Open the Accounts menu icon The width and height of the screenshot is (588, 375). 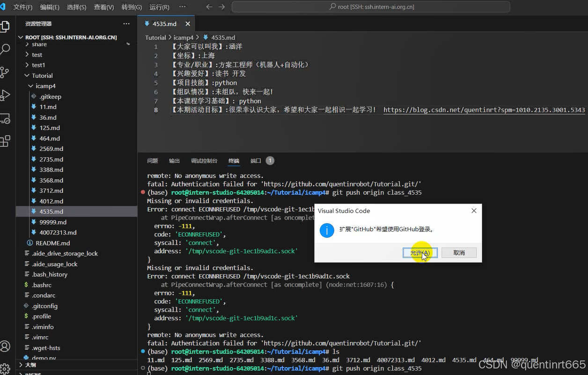tap(5, 346)
